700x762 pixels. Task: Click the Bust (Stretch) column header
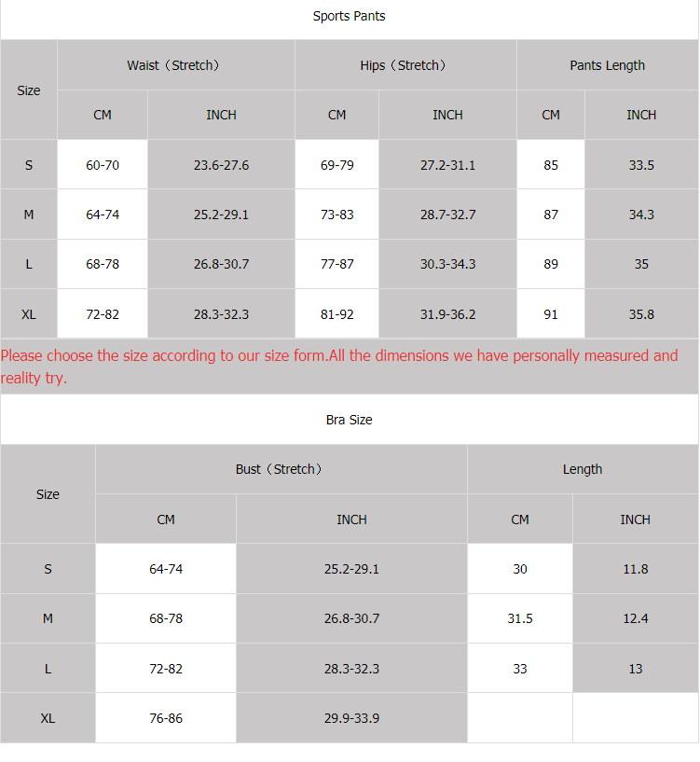pyautogui.click(x=280, y=469)
